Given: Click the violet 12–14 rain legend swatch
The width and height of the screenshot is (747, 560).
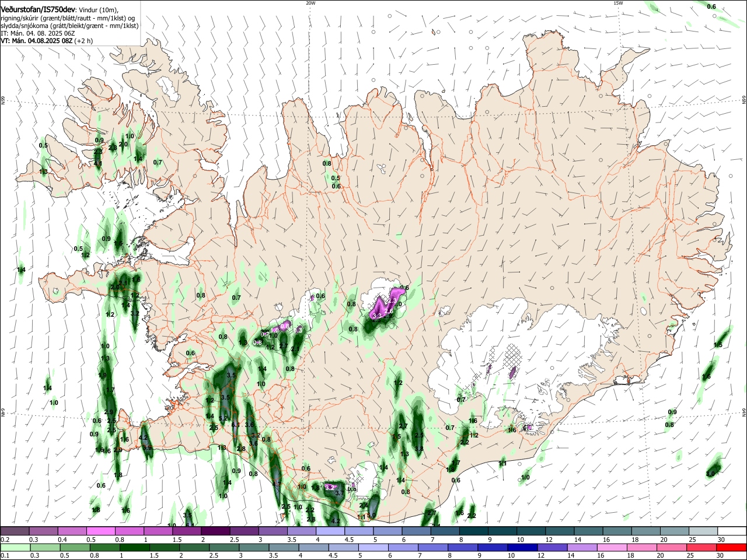Looking at the screenshot, I should pos(553,547).
